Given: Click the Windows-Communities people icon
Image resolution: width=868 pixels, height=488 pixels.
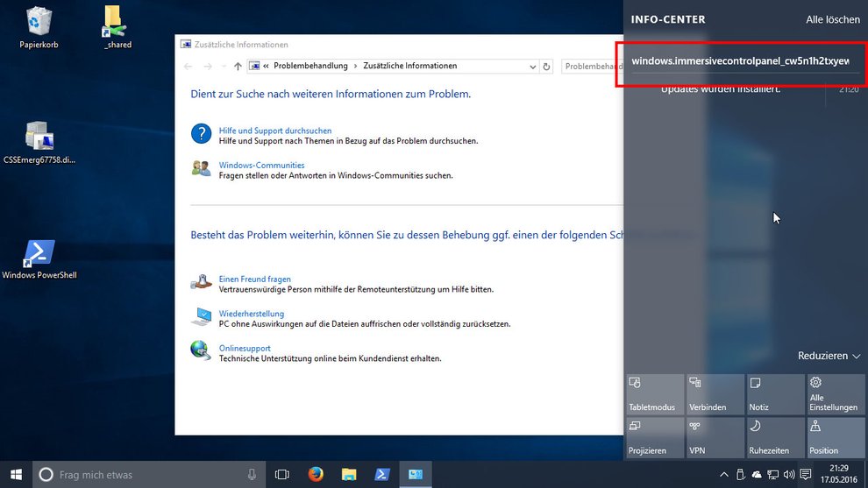Looking at the screenshot, I should pyautogui.click(x=201, y=168).
